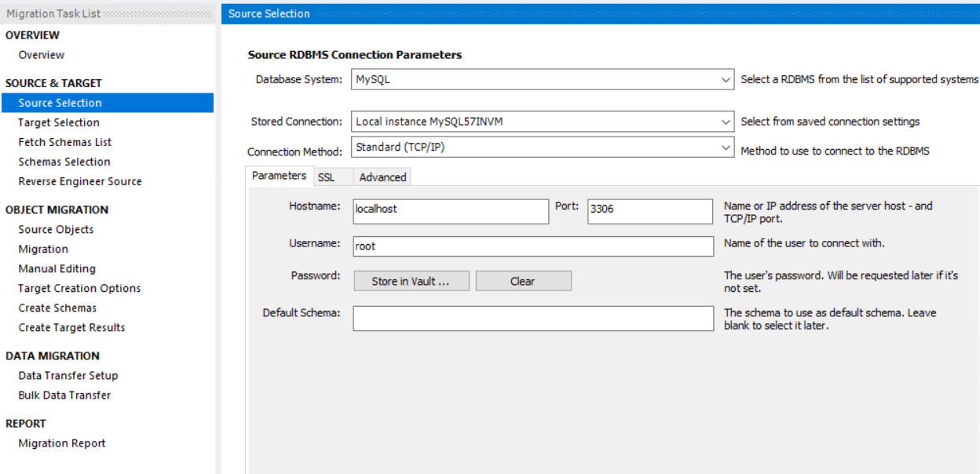980x474 pixels.
Task: Open the Connection Method dropdown
Action: (x=543, y=148)
